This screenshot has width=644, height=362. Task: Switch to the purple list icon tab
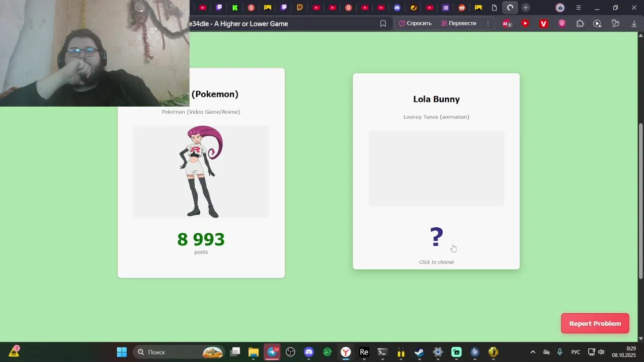click(446, 8)
